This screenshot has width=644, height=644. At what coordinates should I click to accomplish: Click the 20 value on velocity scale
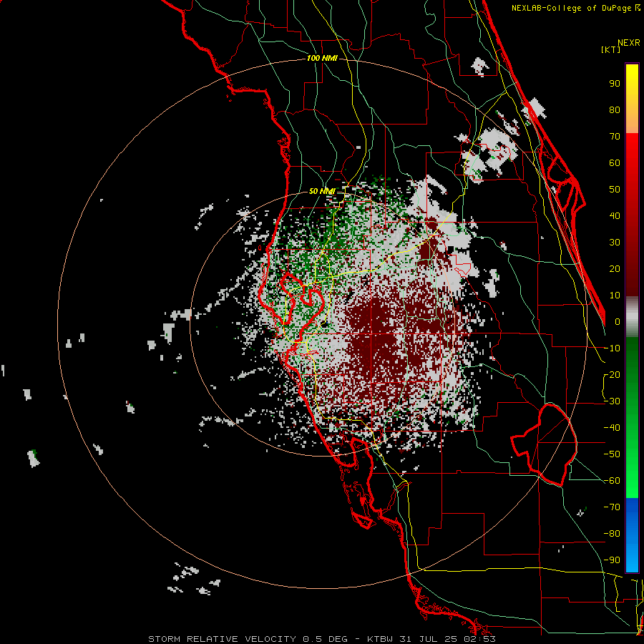[x=615, y=268]
